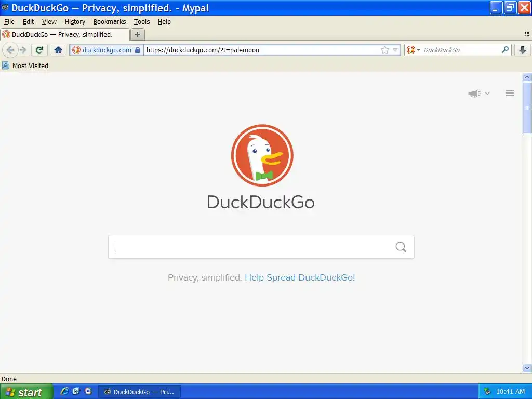532x399 pixels.
Task: Open a new tab with plus button
Action: [x=137, y=34]
